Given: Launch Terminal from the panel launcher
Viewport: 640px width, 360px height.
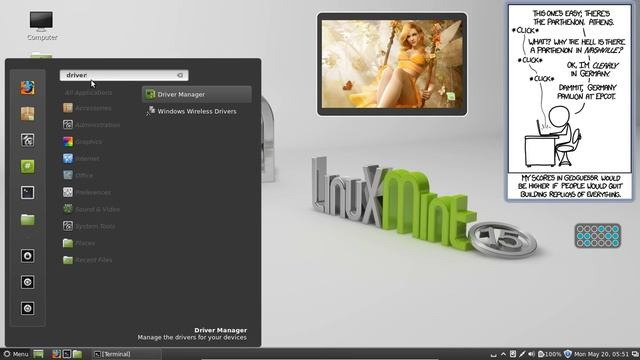Looking at the screenshot, I should coord(67,354).
